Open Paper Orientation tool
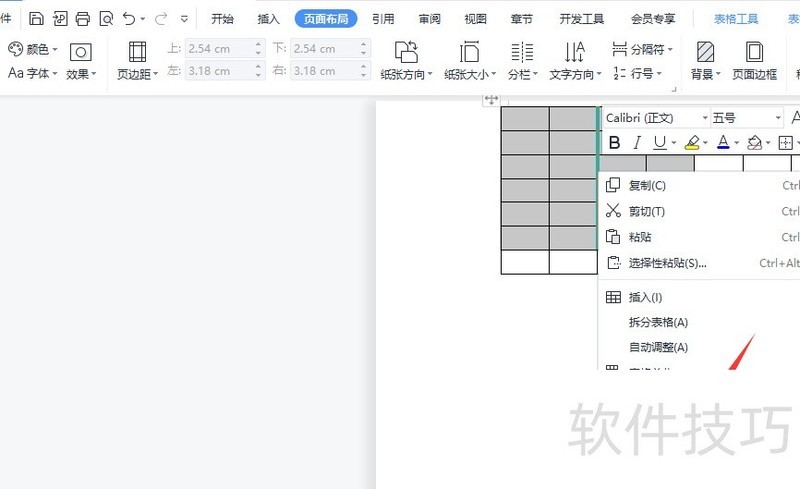 tap(406, 61)
